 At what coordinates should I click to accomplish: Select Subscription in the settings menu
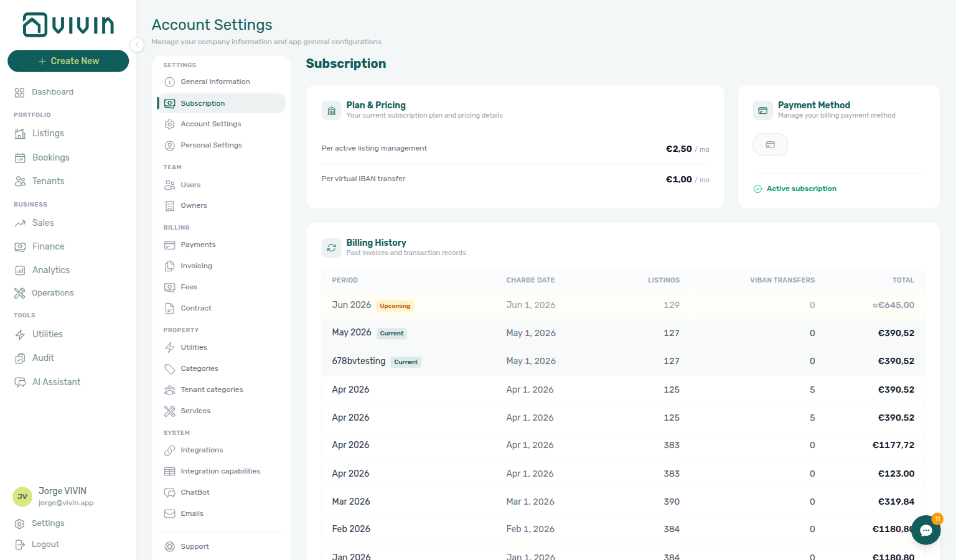(x=221, y=103)
